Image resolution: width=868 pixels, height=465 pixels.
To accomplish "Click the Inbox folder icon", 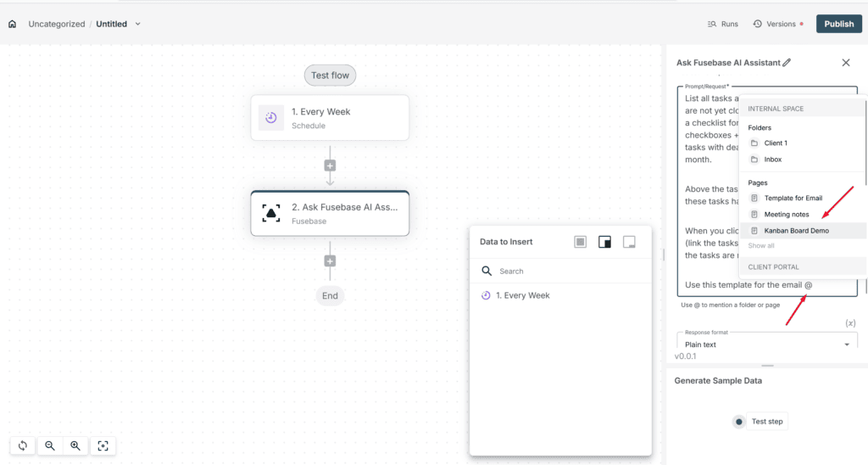I will click(x=754, y=159).
